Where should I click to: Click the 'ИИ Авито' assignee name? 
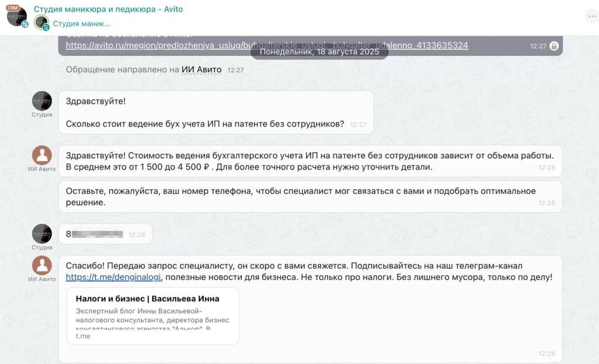(201, 70)
